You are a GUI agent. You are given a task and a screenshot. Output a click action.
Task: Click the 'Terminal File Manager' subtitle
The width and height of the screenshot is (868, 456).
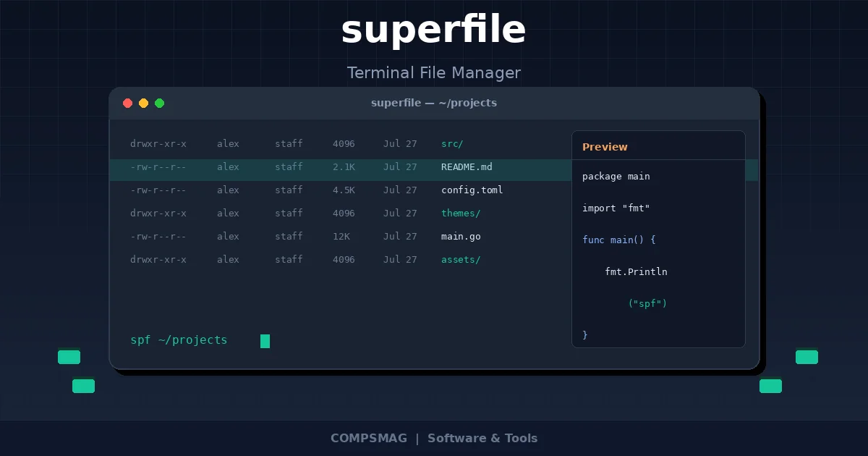tap(434, 73)
